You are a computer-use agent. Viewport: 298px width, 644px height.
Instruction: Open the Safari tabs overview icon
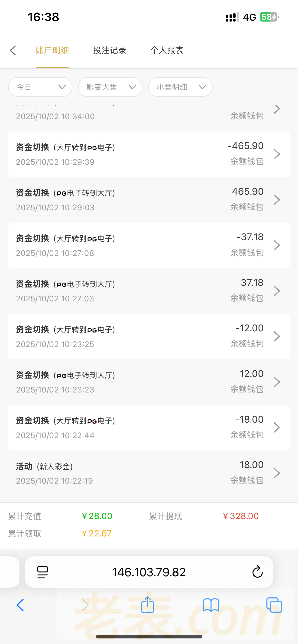coord(274,605)
